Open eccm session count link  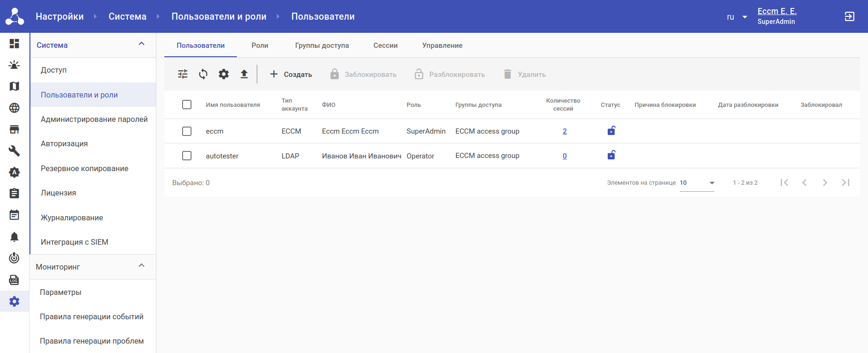click(x=565, y=131)
